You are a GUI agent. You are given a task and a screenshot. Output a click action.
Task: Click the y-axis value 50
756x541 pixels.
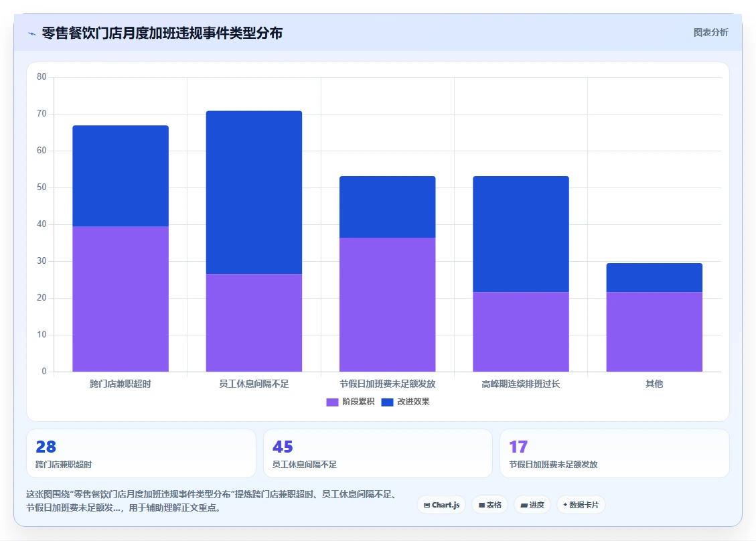[42, 187]
